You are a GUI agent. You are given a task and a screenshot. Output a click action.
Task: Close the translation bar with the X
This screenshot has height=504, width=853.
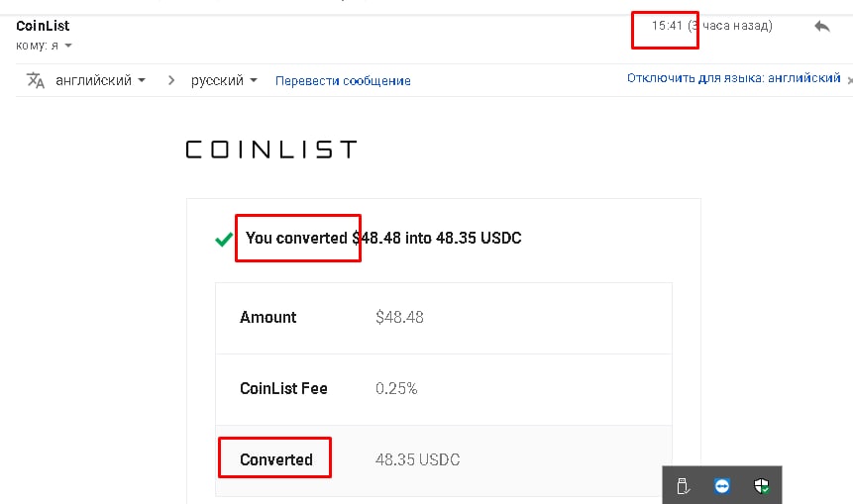point(850,80)
